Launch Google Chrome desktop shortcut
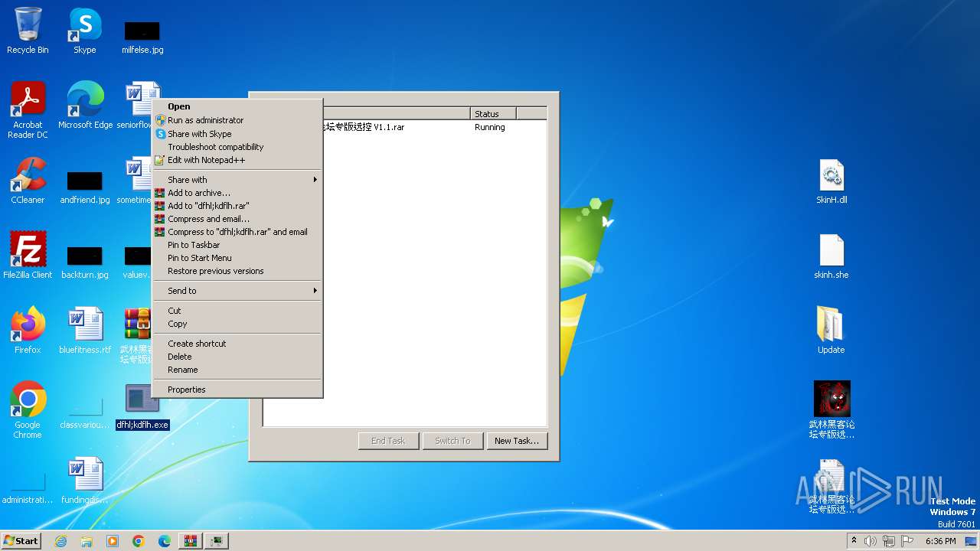This screenshot has width=980, height=551. (28, 409)
